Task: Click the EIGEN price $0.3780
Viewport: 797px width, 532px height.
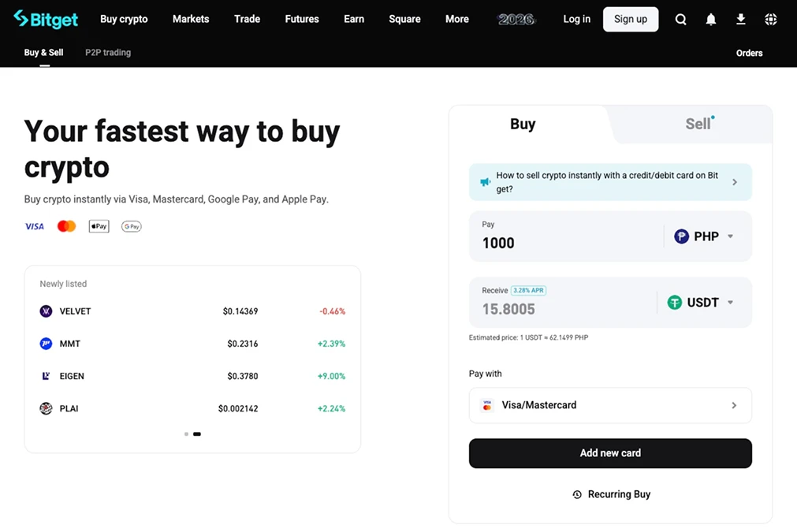Action: (x=243, y=376)
